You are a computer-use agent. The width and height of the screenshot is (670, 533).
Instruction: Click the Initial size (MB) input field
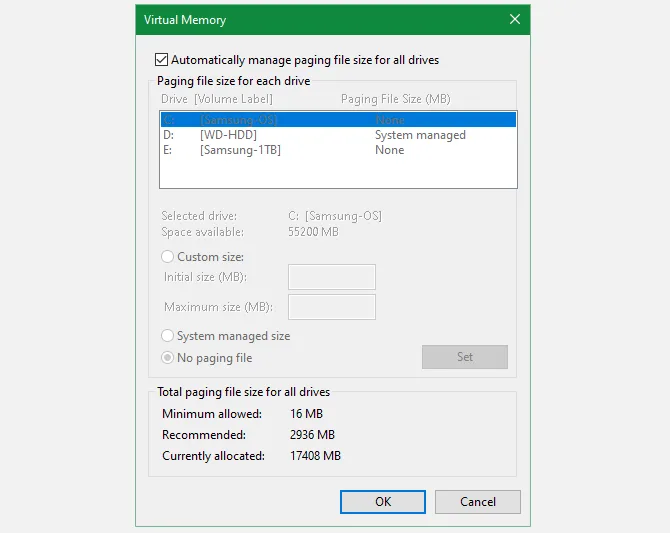332,277
